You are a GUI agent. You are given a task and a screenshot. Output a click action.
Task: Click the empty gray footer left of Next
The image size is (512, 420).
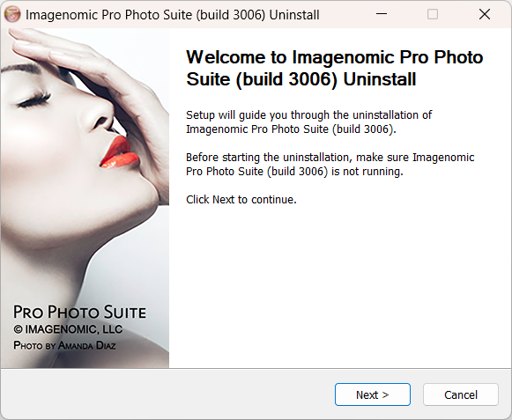[167, 394]
